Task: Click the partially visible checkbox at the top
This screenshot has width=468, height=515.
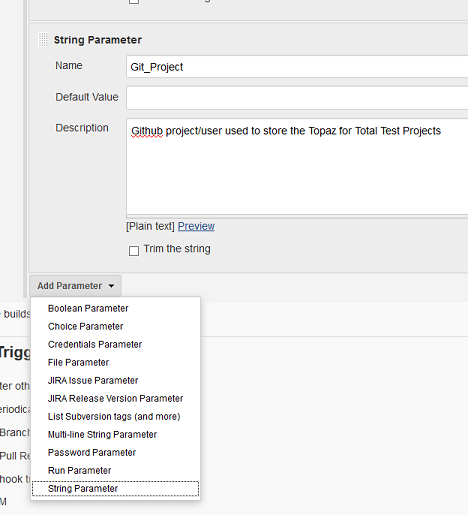Action: 134,2
